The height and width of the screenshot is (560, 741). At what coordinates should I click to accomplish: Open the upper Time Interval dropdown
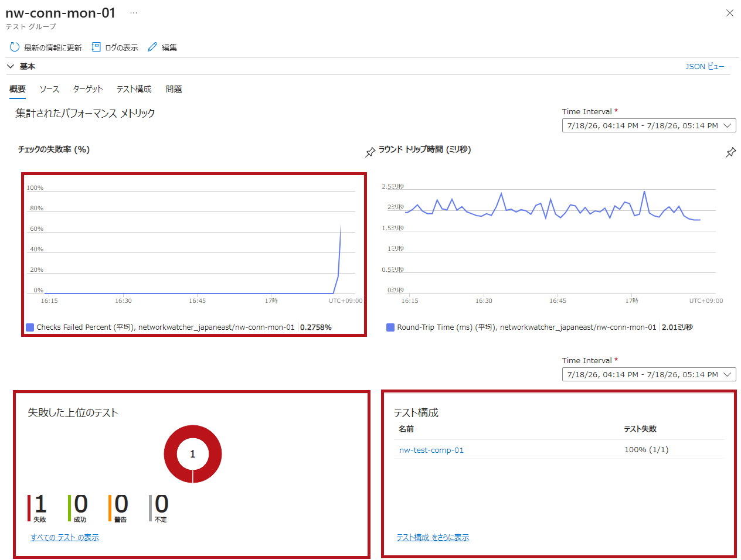point(649,125)
